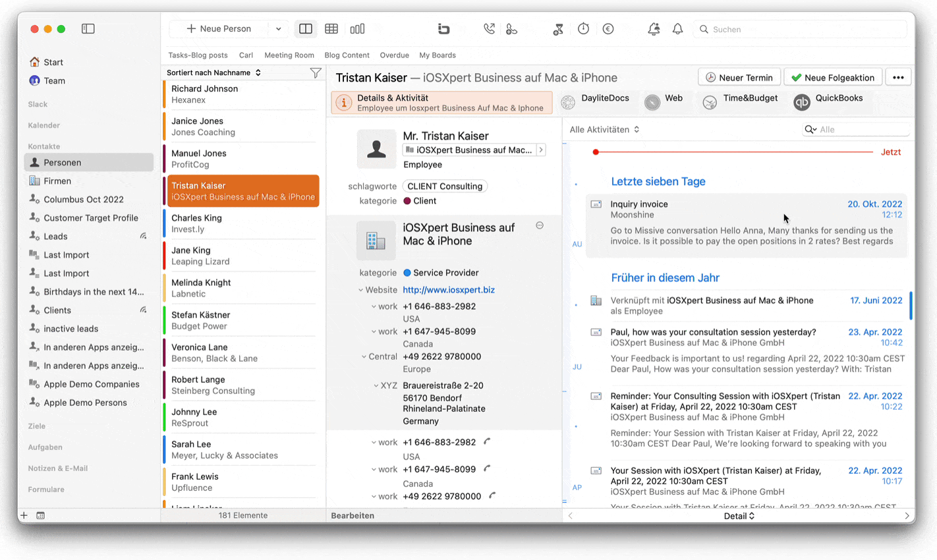Select Charles King in the contact list
The height and width of the screenshot is (560, 937).
coord(241,223)
